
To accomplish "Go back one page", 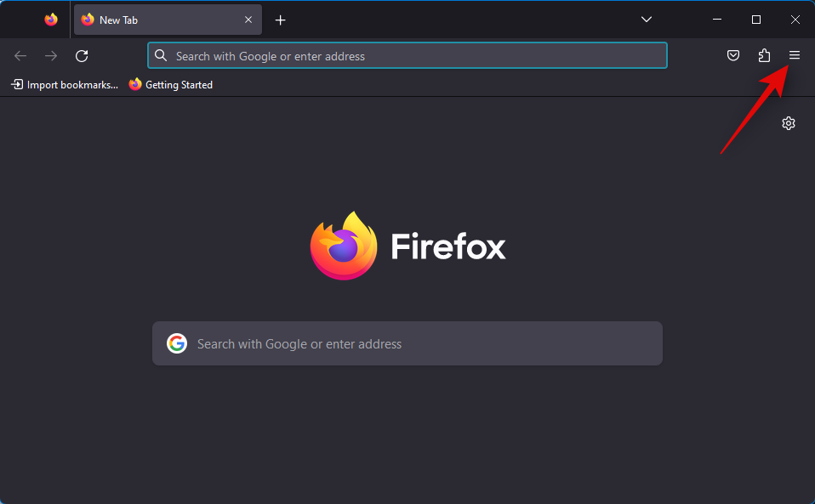I will coord(20,55).
